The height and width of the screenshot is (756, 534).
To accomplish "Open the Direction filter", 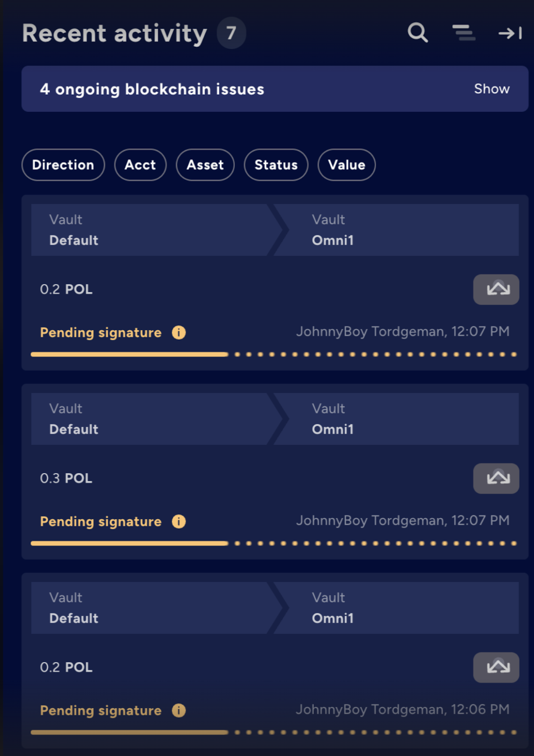I will click(63, 165).
